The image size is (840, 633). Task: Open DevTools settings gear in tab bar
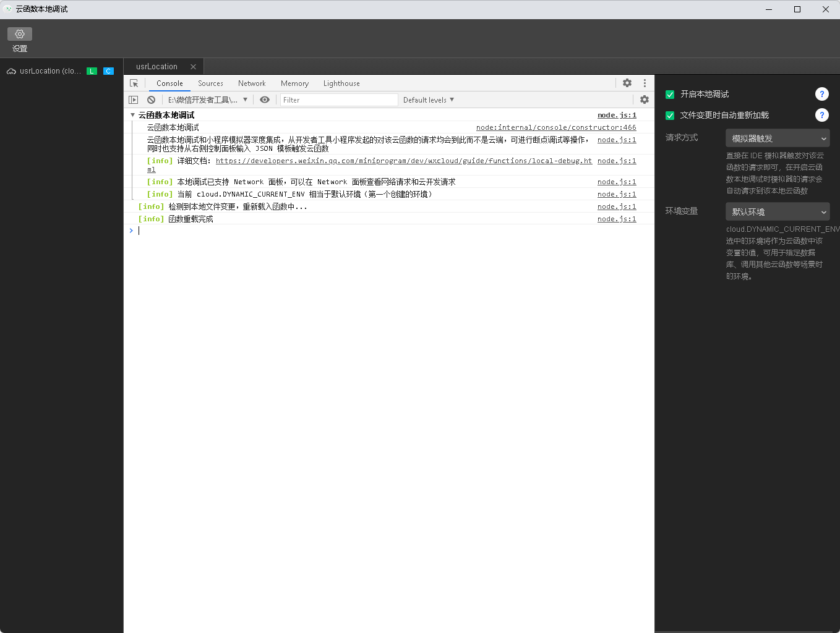pyautogui.click(x=627, y=83)
